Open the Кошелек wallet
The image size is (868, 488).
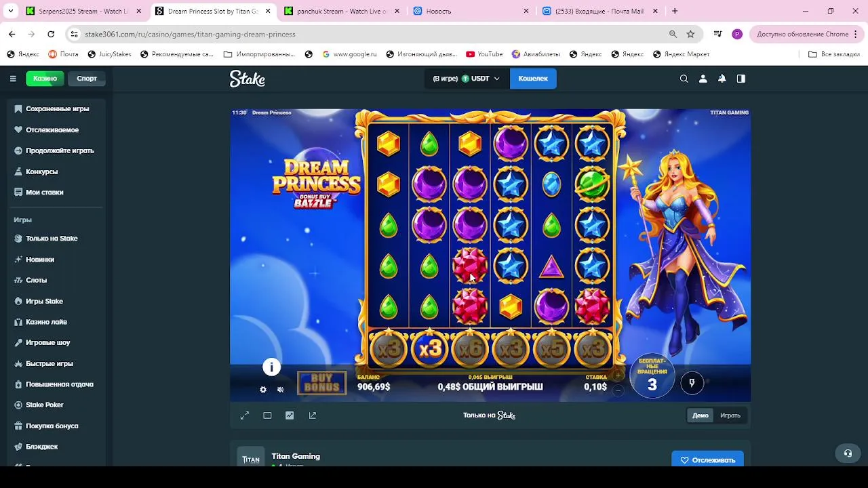(533, 79)
